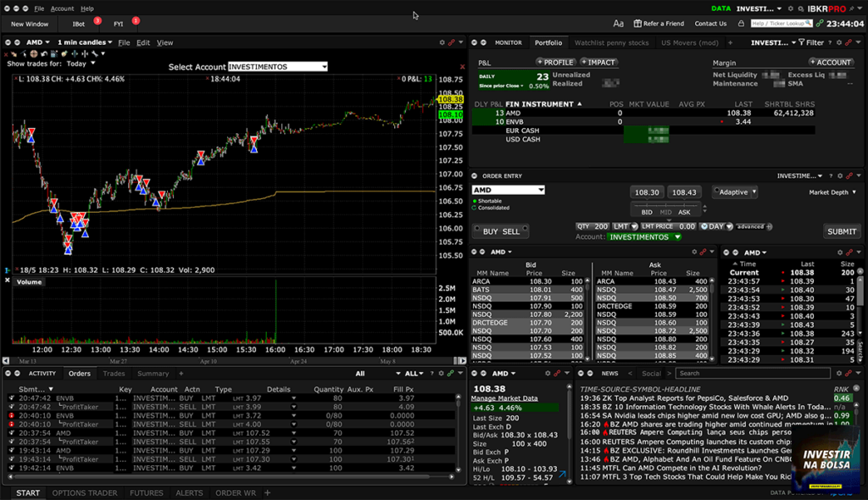Open the LMT order type dropdown

pyautogui.click(x=625, y=226)
